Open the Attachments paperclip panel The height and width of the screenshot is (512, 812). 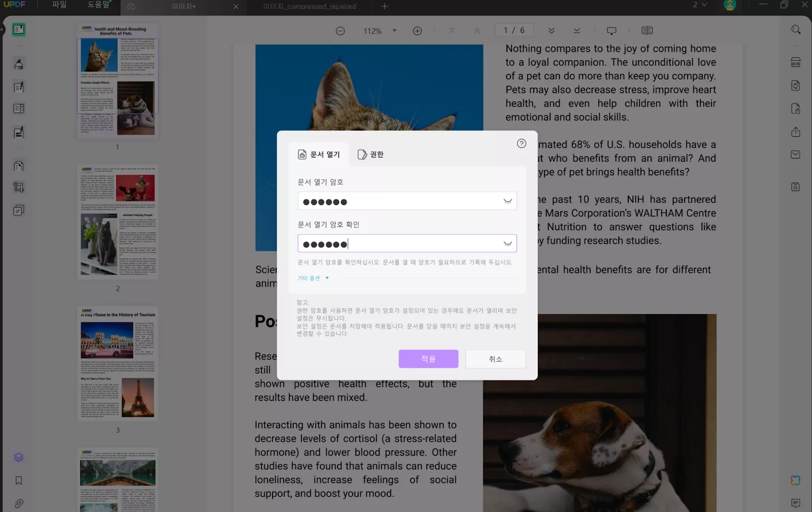(19, 503)
